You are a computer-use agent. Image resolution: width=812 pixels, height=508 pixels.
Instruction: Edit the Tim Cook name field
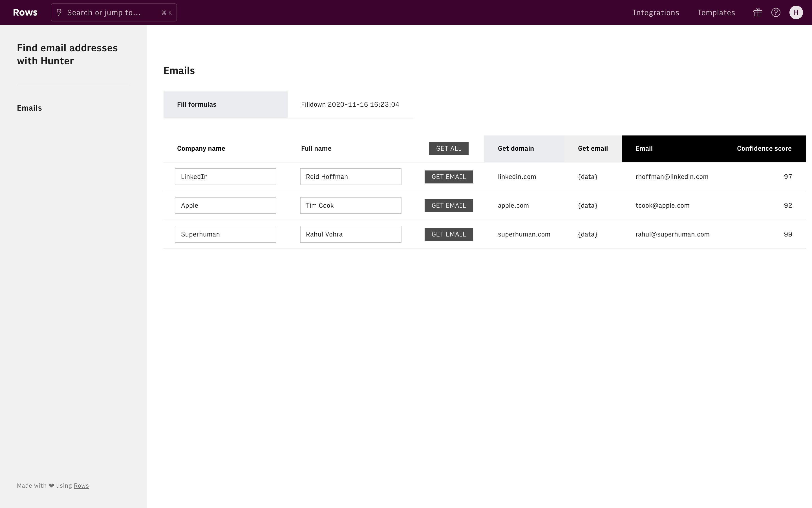coord(351,206)
